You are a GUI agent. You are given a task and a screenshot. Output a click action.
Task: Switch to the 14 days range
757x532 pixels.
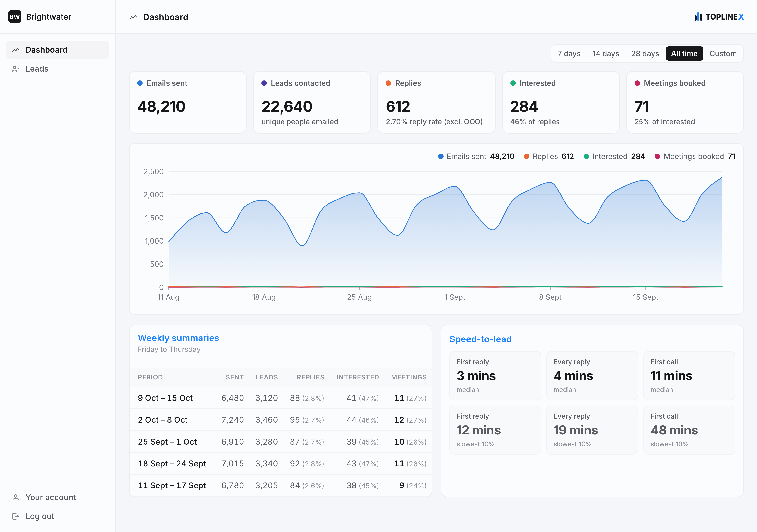click(606, 54)
